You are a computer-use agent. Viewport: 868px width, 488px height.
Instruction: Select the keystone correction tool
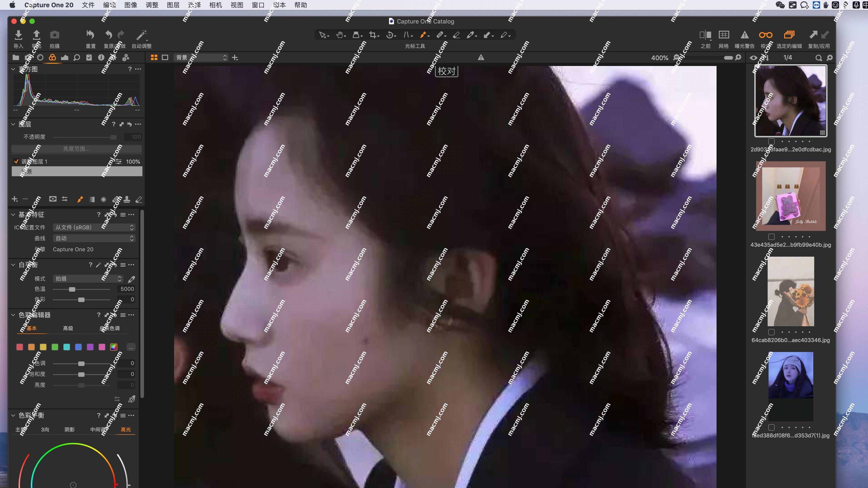point(407,35)
